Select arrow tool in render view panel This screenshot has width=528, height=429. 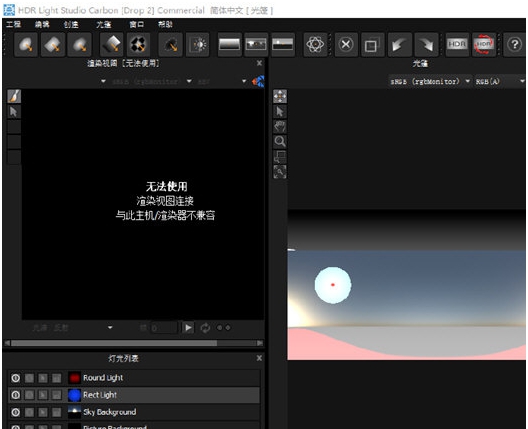coord(14,111)
